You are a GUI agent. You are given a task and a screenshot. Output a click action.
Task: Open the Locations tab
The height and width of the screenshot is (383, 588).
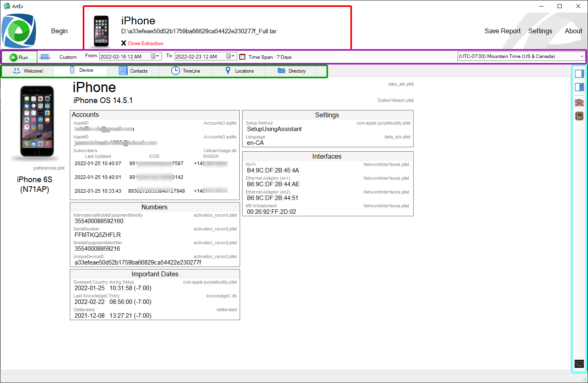tap(238, 71)
